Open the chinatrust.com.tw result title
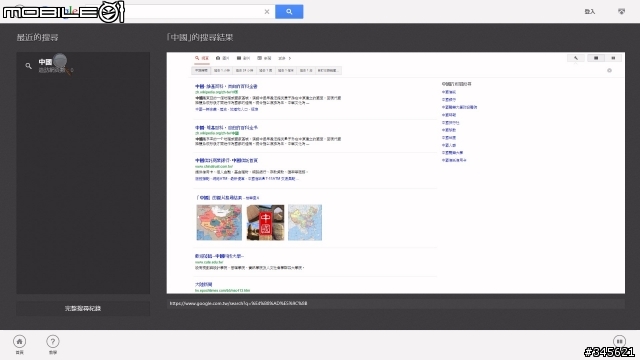This screenshot has width=640, height=360. [x=226, y=160]
